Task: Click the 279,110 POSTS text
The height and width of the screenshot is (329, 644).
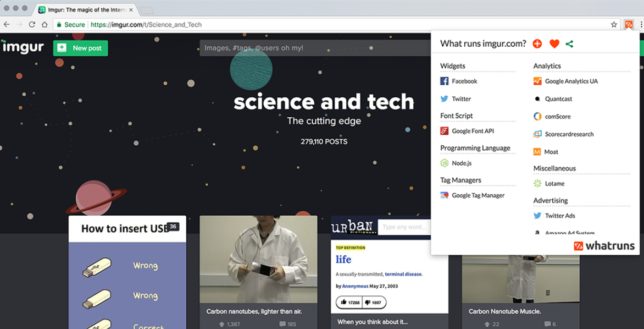Action: coord(324,141)
